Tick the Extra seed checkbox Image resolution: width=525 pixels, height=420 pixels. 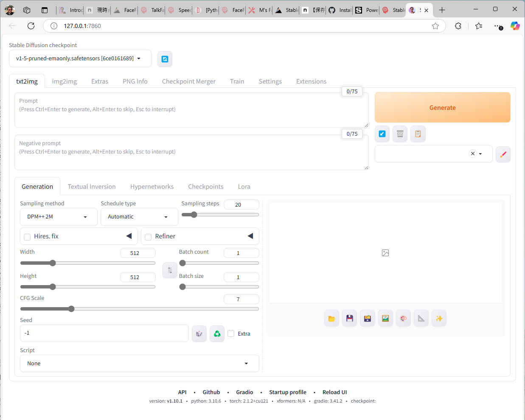[231, 333]
